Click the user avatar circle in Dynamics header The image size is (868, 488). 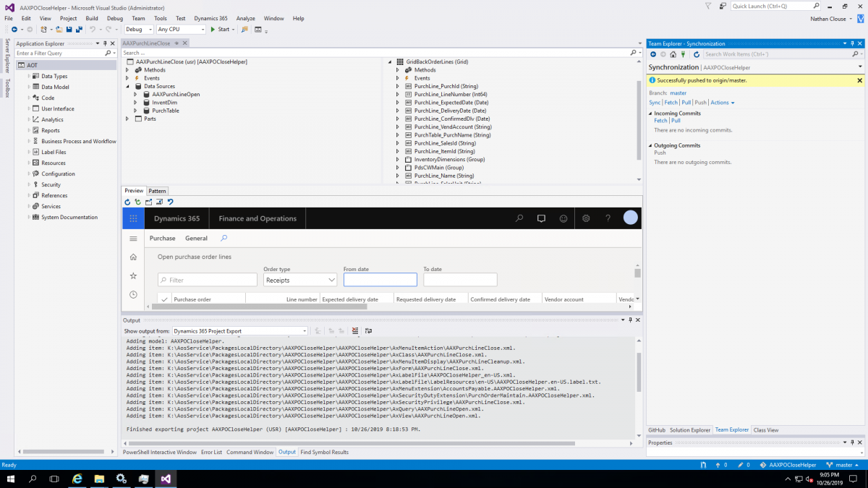click(631, 218)
